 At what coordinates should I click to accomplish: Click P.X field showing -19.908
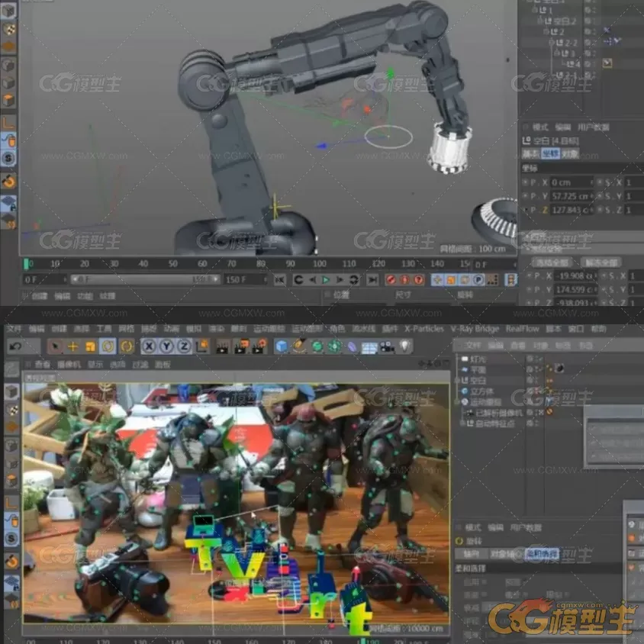click(x=575, y=275)
